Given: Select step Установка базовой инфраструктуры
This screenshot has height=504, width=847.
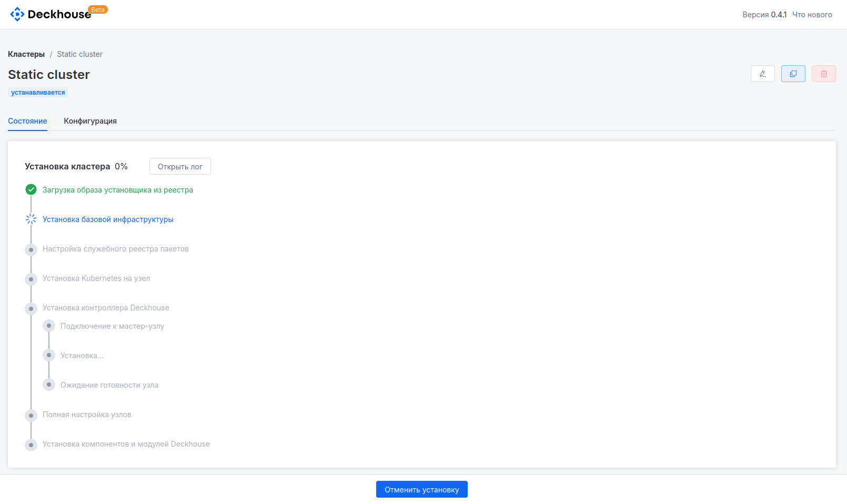Looking at the screenshot, I should click(108, 219).
